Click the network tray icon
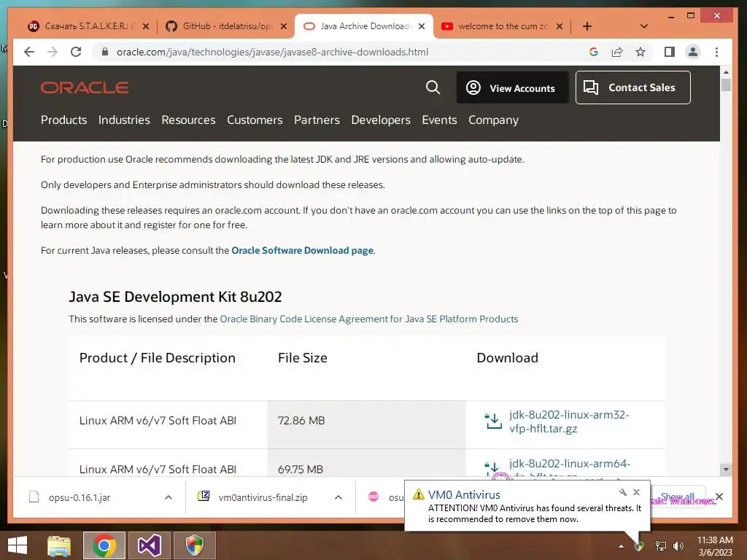Image resolution: width=747 pixels, height=560 pixels. point(661,546)
